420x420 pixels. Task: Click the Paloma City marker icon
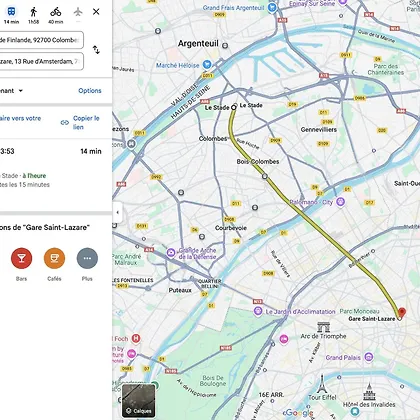click(x=340, y=202)
